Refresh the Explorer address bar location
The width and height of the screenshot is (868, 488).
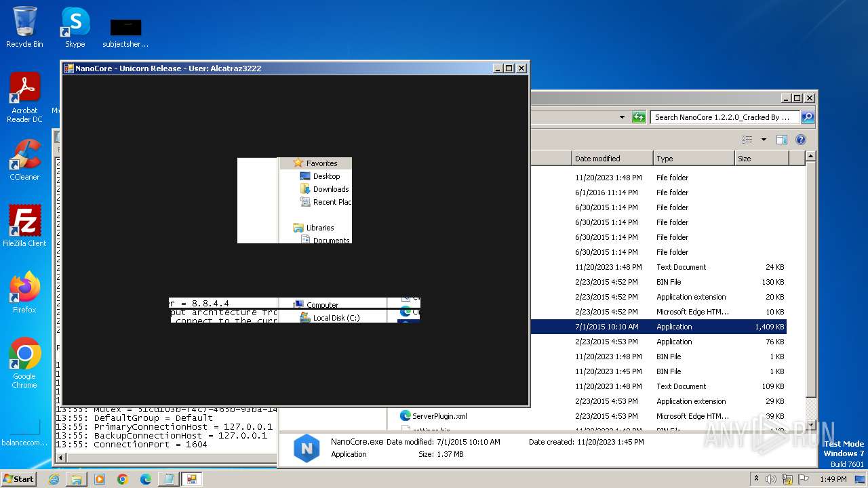coord(639,117)
